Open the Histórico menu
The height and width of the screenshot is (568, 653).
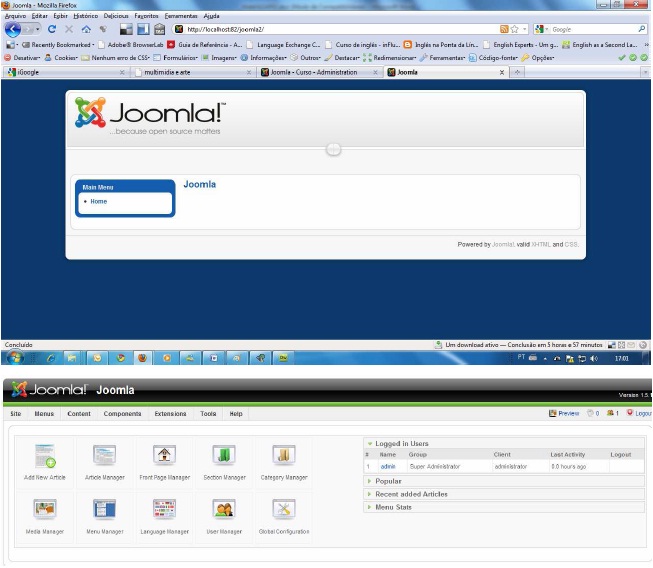86,16
